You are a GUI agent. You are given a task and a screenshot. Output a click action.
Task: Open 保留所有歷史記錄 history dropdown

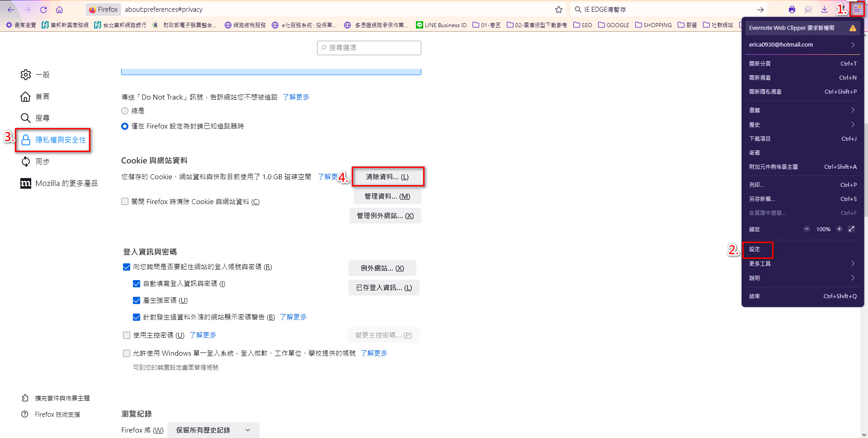click(213, 430)
